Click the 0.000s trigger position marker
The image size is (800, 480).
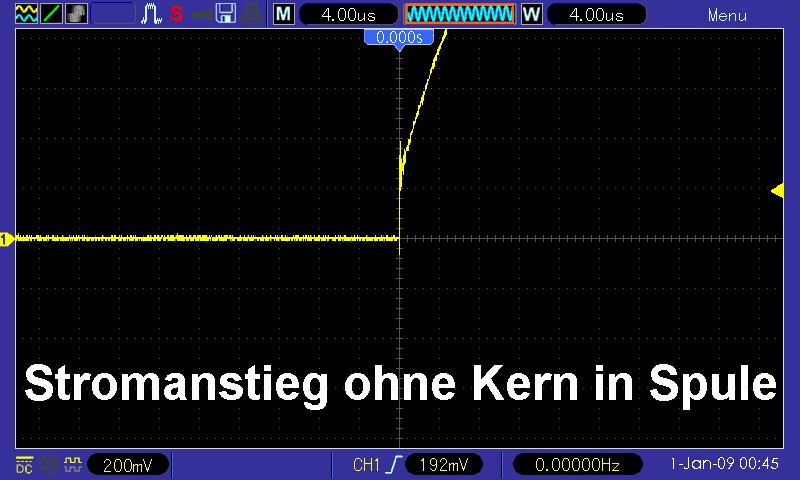pos(399,38)
